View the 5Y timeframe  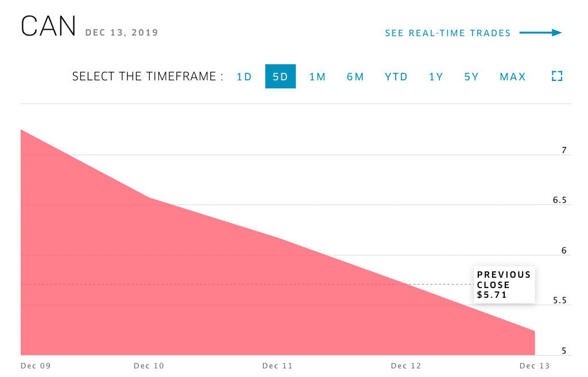click(471, 76)
